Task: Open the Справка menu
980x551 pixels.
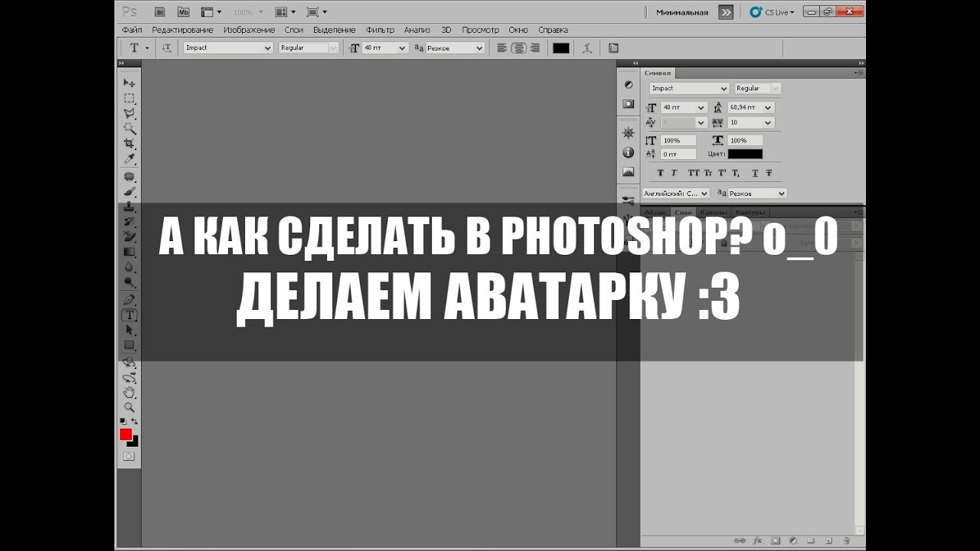Action: [x=553, y=30]
